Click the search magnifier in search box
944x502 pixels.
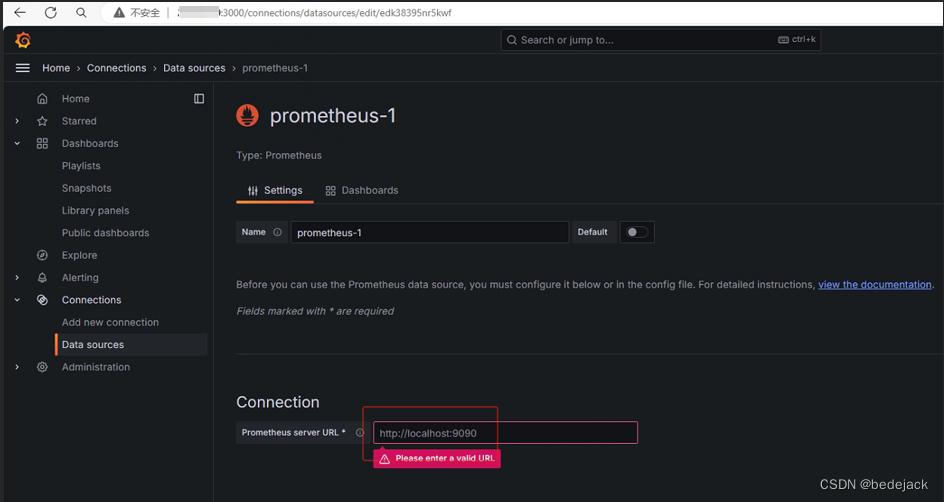click(512, 40)
